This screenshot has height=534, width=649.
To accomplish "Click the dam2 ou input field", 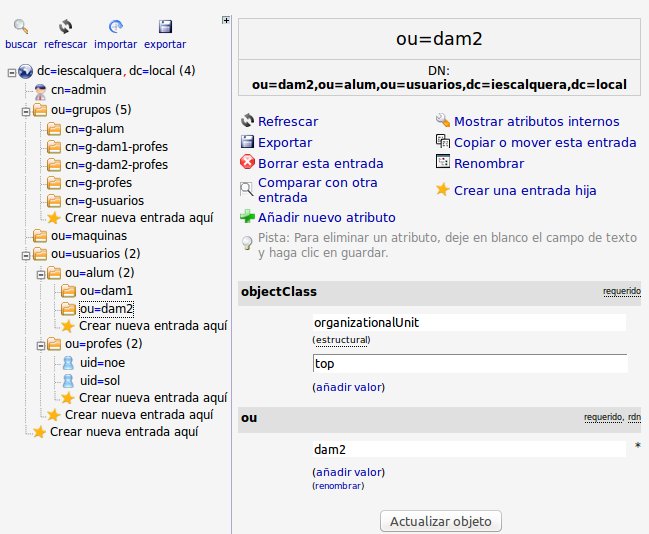I will pyautogui.click(x=469, y=449).
